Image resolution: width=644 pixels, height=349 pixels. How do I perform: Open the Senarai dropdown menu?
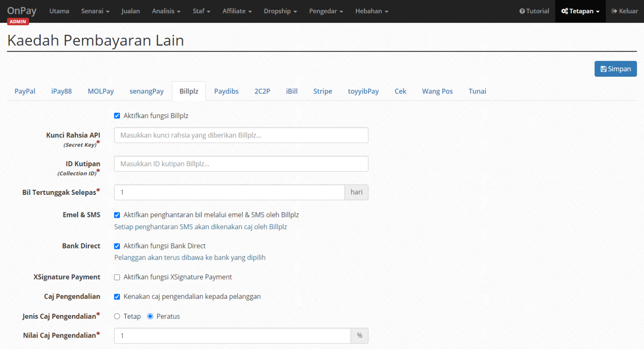pos(95,11)
